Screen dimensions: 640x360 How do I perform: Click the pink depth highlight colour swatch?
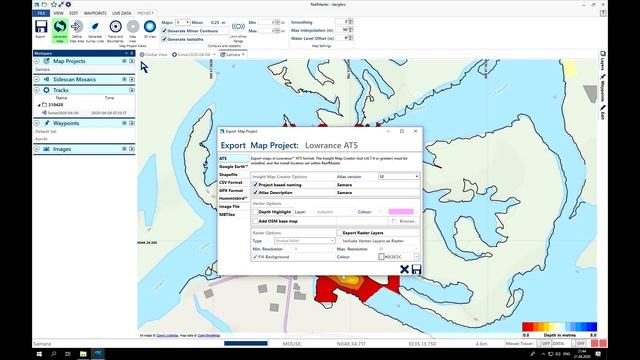pos(401,211)
